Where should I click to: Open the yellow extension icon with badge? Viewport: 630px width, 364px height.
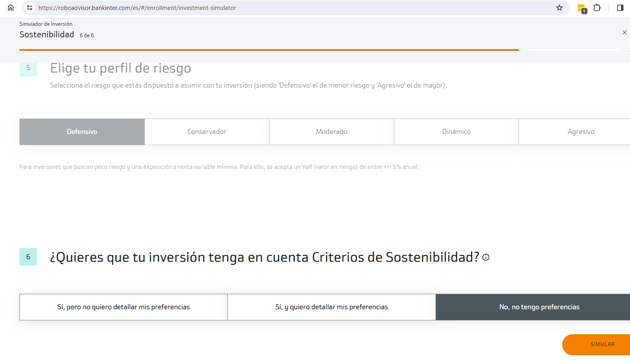click(582, 8)
